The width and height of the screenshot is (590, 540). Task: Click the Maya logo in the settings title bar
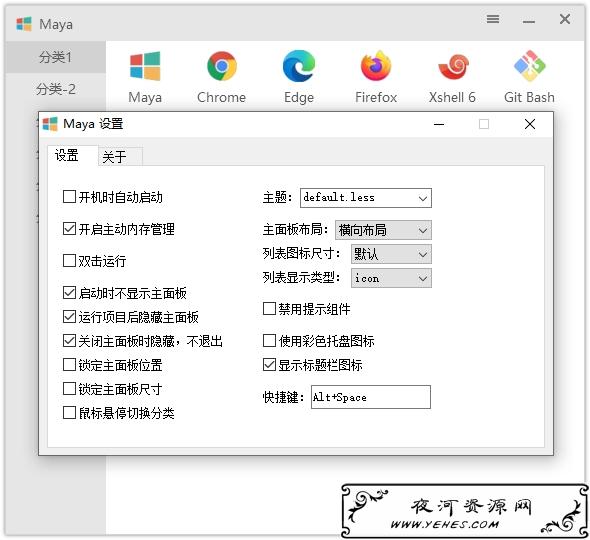[50, 124]
